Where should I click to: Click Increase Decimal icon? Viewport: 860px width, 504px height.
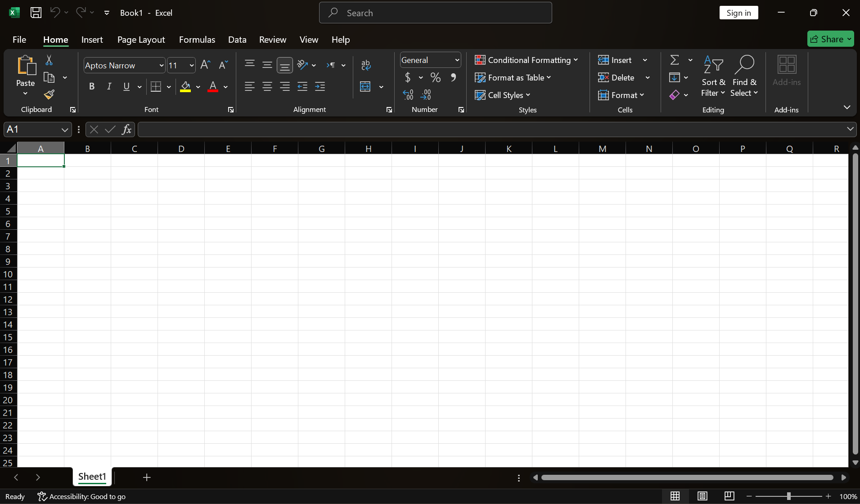point(408,94)
